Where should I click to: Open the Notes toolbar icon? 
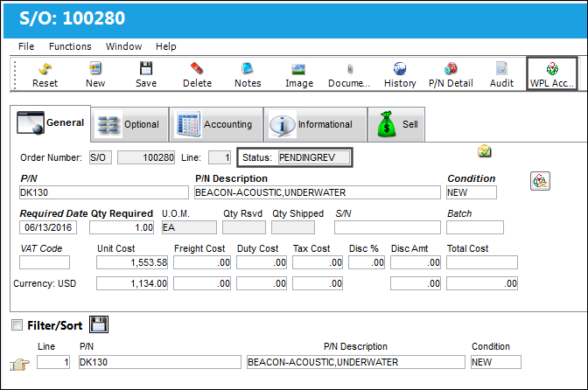[x=248, y=74]
